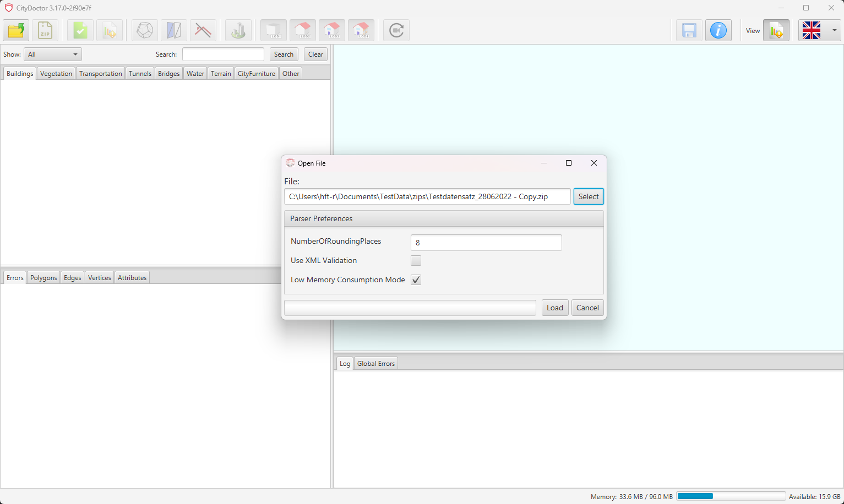Open the Attributes tab

(132, 278)
